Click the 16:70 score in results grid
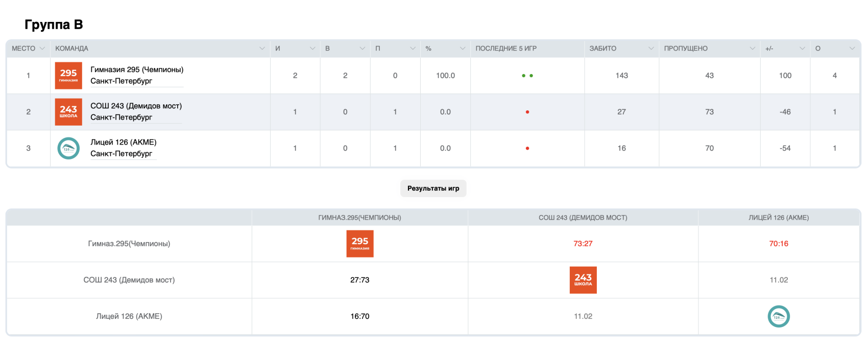 360,316
